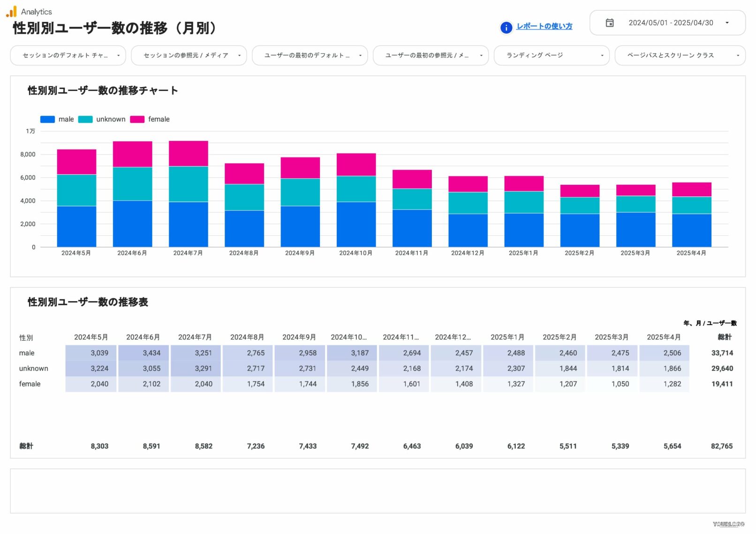Screen dimensions: 756x534
Task: Select the date range 2024/05/01 - 2025/04/30
Action: 672,23
